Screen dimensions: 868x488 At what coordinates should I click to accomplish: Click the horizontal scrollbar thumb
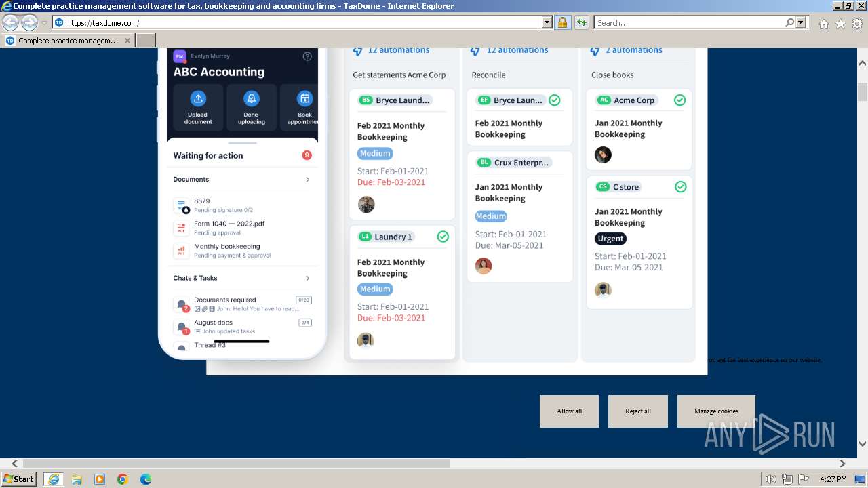[237, 464]
